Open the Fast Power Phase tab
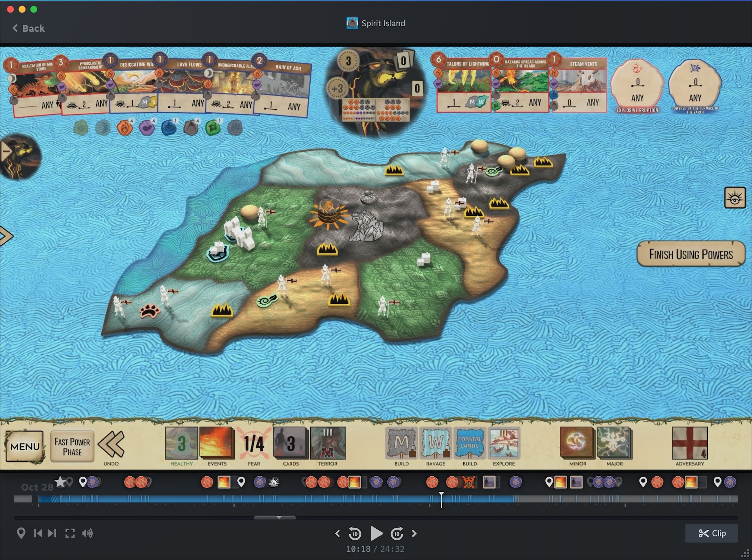752x560 pixels. (72, 446)
